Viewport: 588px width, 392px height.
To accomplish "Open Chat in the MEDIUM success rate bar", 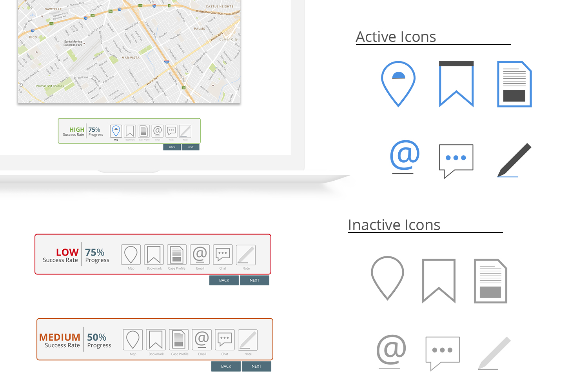I will tap(225, 339).
